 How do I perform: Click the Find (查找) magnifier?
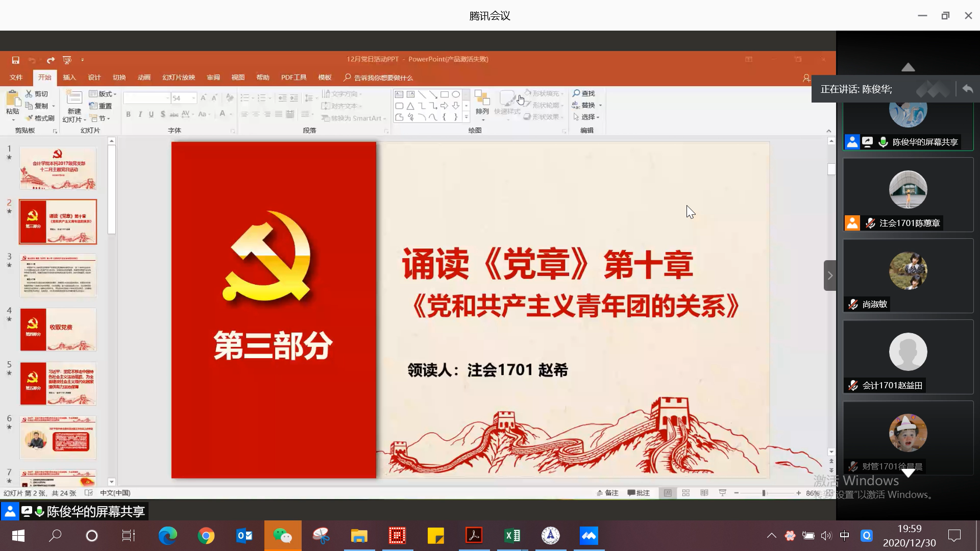tap(584, 93)
